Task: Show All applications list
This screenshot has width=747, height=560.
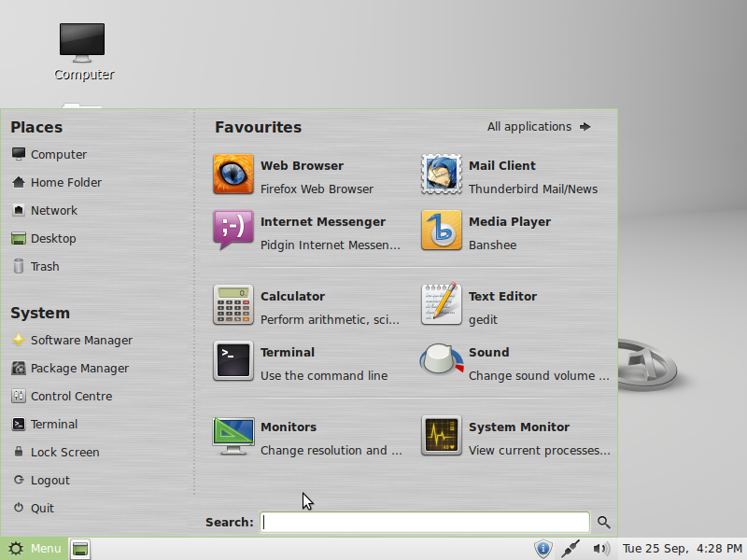Action: pyautogui.click(x=539, y=127)
